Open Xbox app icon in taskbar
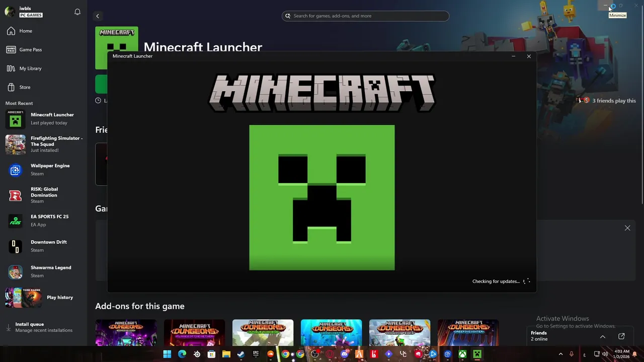The width and height of the screenshot is (644, 362). click(462, 354)
